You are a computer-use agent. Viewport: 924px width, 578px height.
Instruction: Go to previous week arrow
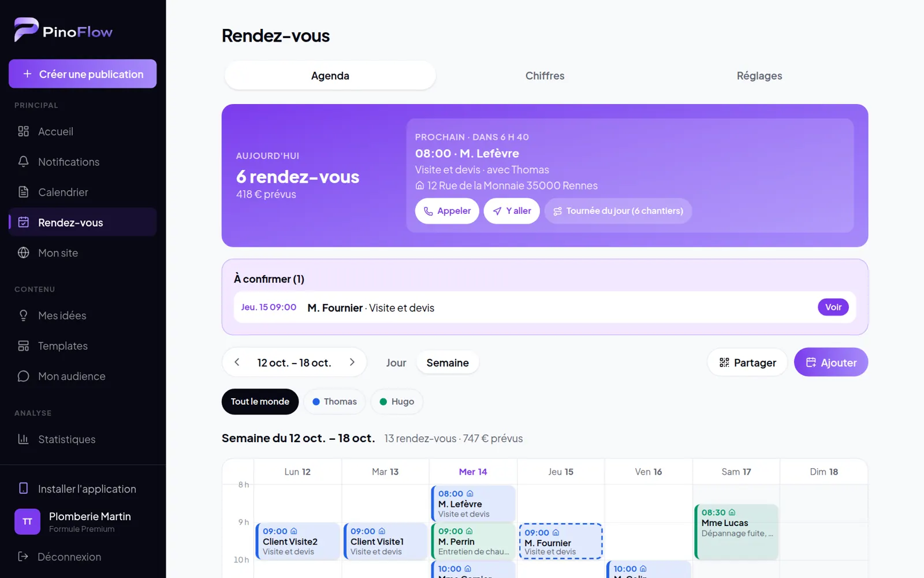click(x=237, y=362)
